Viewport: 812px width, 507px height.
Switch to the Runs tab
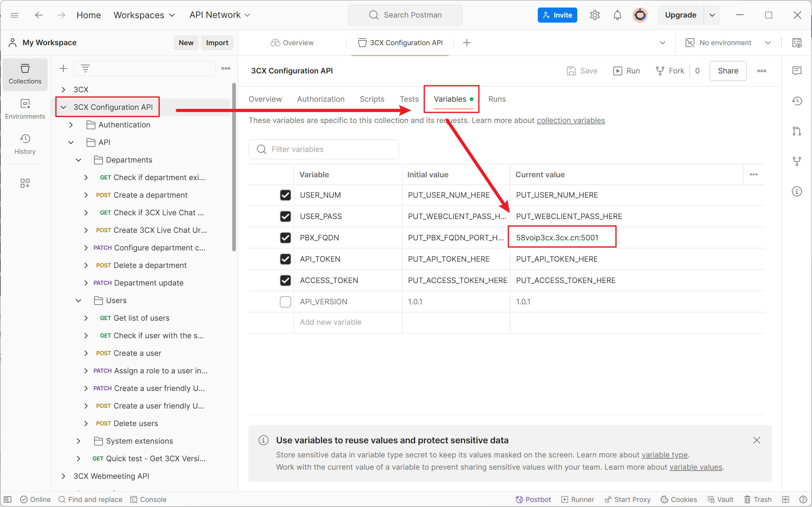497,99
